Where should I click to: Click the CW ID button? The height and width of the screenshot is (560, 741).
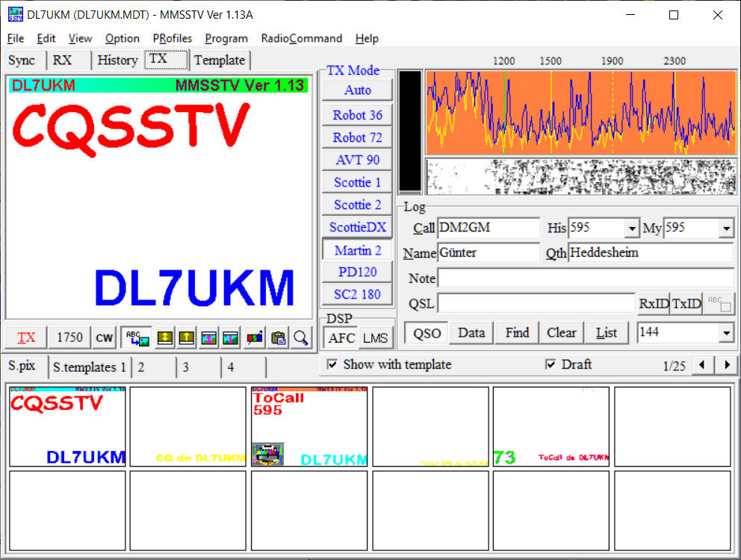[x=104, y=337]
